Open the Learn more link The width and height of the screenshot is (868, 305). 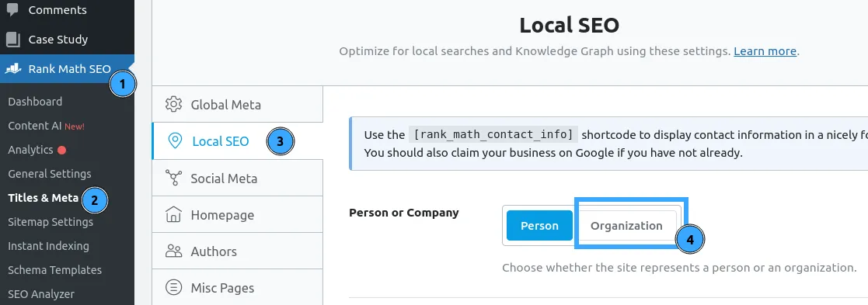pyautogui.click(x=765, y=51)
